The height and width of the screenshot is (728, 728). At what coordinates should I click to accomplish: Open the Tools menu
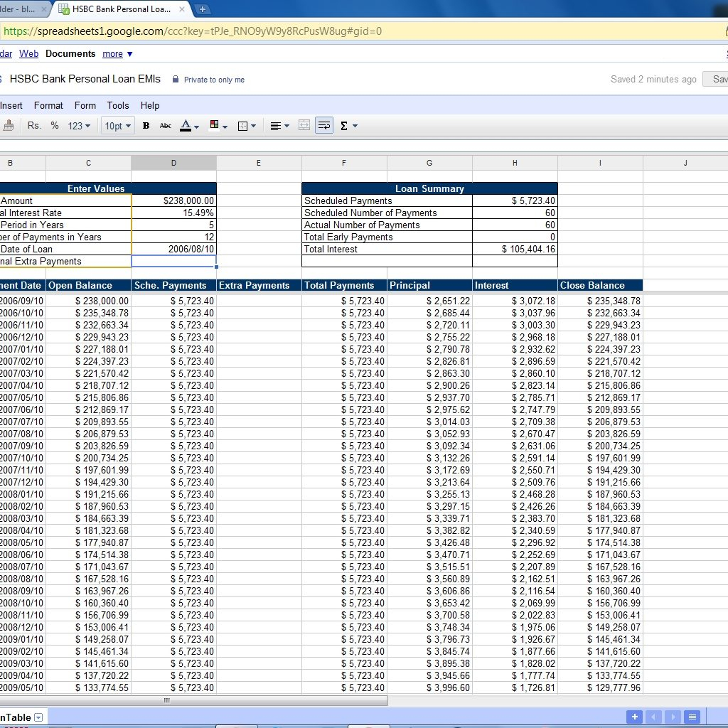[x=118, y=105]
